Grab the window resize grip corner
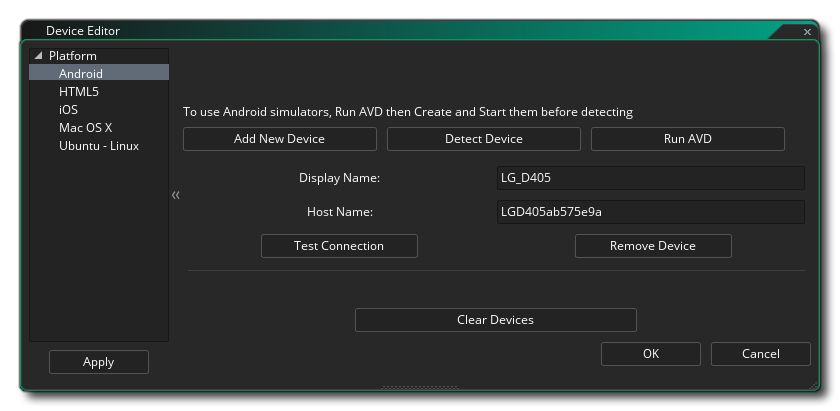 814,385
